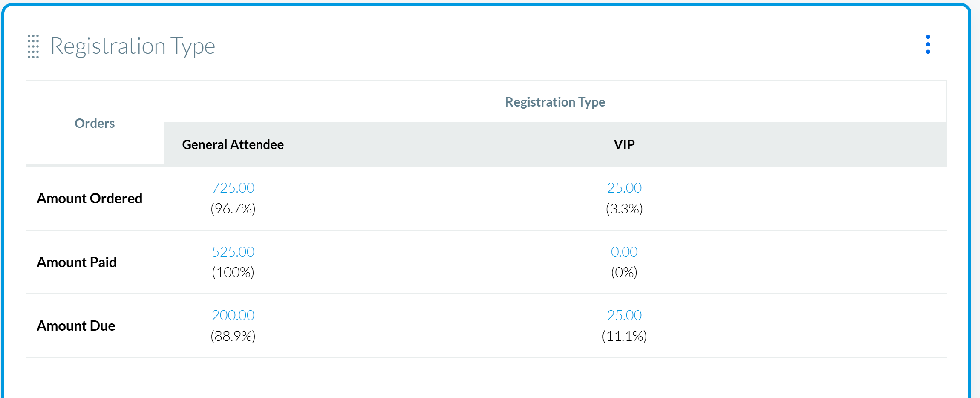The width and height of the screenshot is (980, 398).
Task: Select the VIP column header
Action: (624, 145)
